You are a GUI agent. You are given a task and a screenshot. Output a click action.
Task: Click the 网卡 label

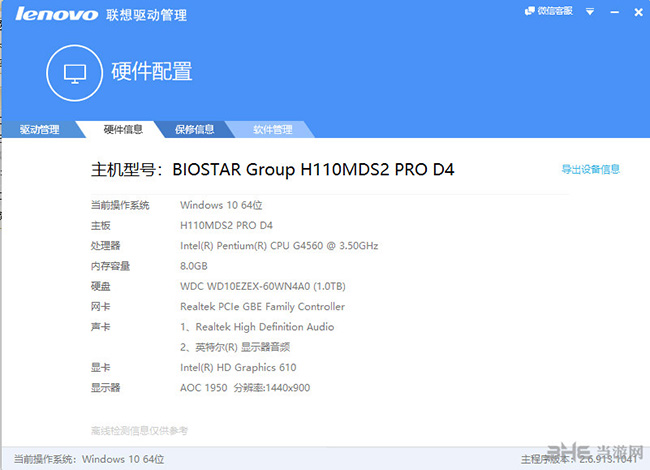click(x=100, y=307)
